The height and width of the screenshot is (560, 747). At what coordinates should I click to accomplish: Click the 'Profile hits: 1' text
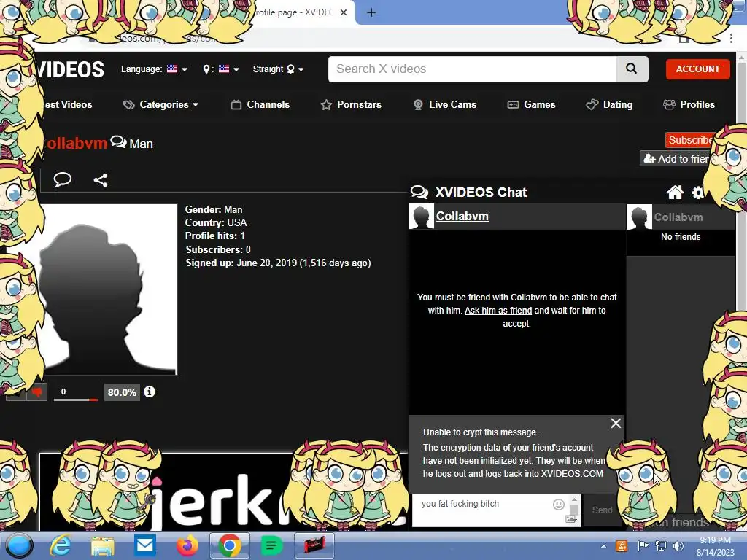[215, 236]
